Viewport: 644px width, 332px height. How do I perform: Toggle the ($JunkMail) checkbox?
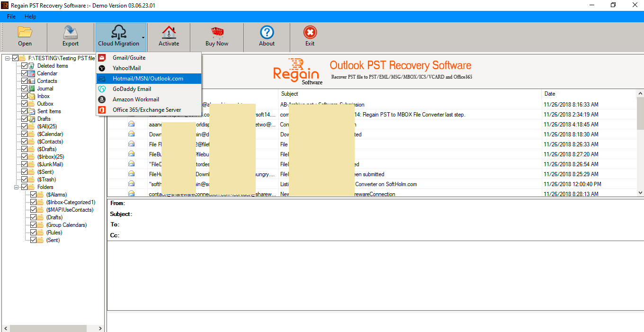point(24,164)
